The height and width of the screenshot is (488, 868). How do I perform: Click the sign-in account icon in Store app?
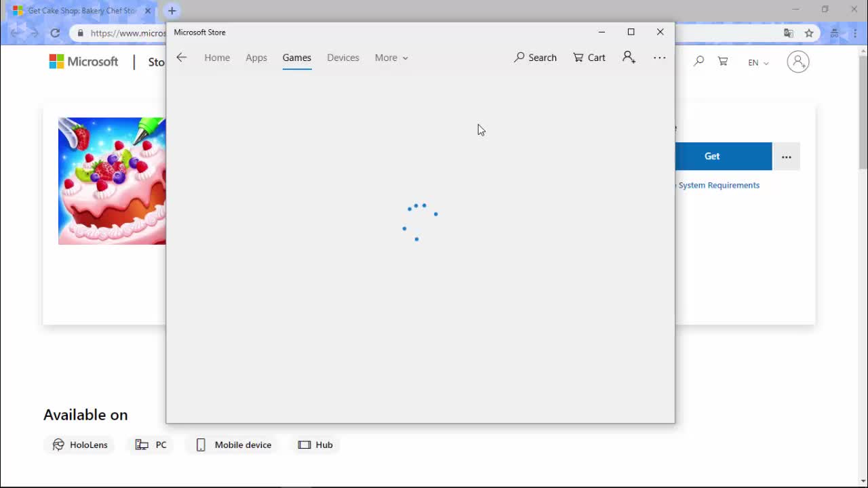629,58
